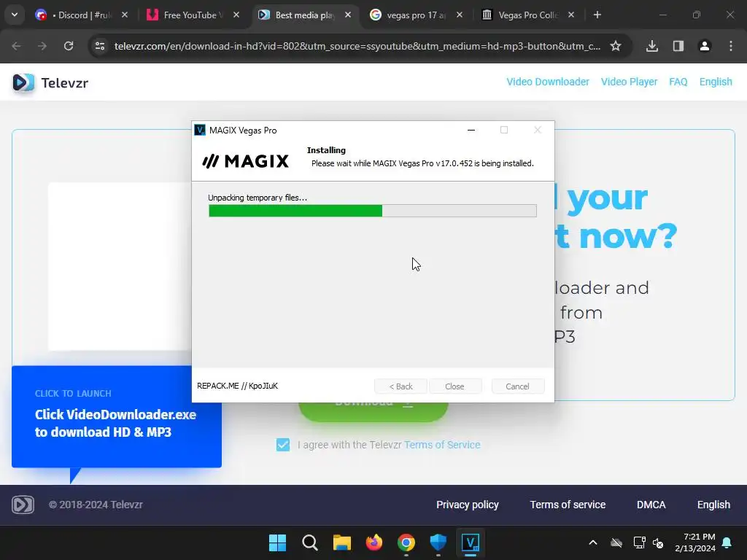747x560 pixels.
Task: Open the Video Player link
Action: click(x=629, y=82)
